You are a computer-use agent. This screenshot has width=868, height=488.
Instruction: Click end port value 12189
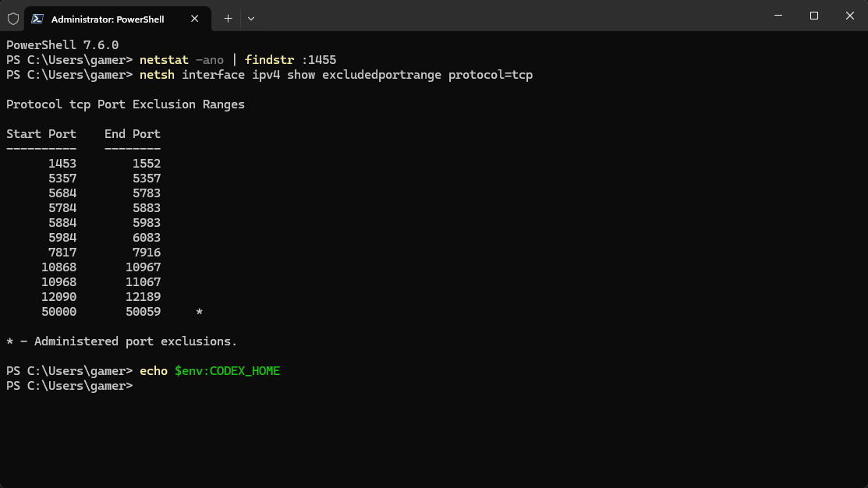[143, 297]
